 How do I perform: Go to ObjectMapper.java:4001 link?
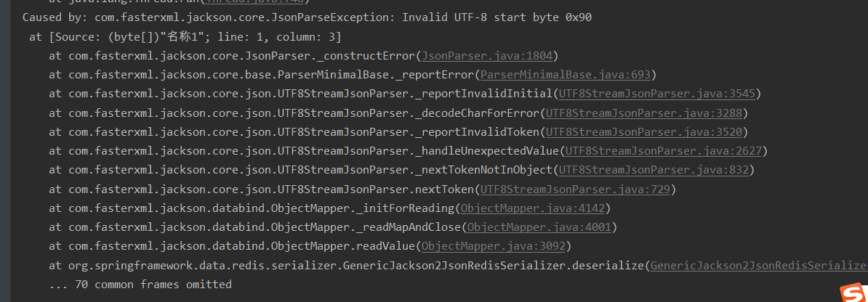click(x=542, y=227)
